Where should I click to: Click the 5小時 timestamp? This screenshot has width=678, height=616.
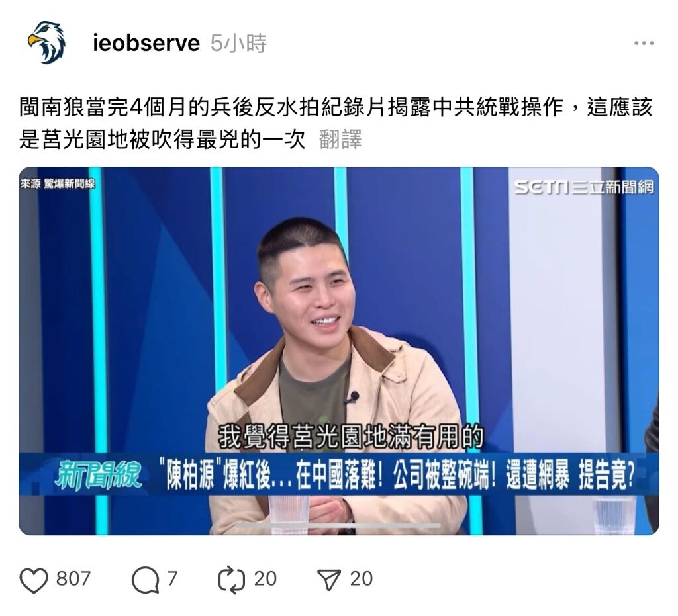click(238, 43)
